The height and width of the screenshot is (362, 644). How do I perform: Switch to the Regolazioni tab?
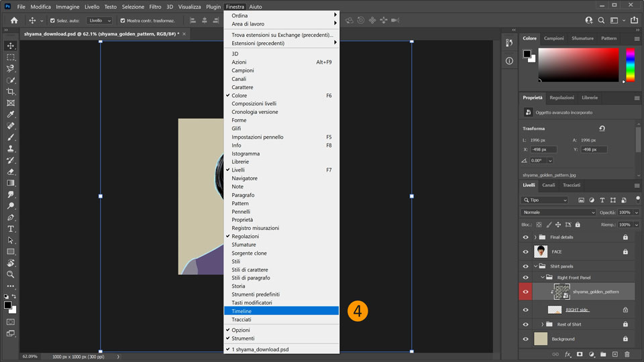561,98
